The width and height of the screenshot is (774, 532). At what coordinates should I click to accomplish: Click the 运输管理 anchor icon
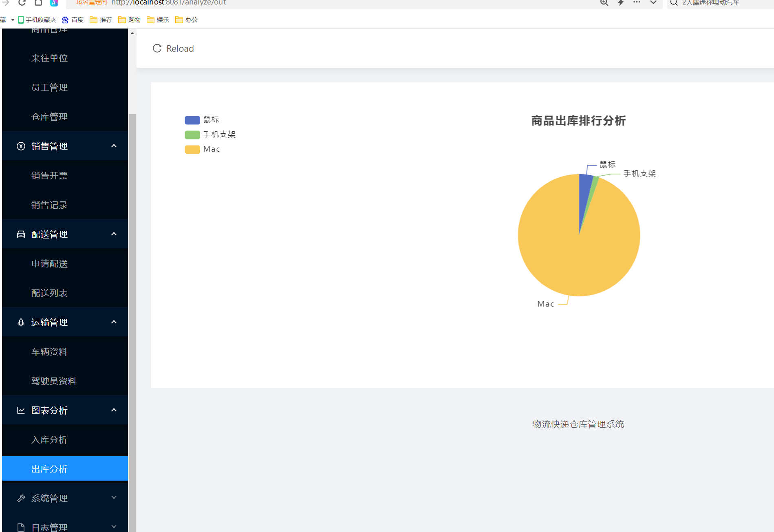[20, 322]
